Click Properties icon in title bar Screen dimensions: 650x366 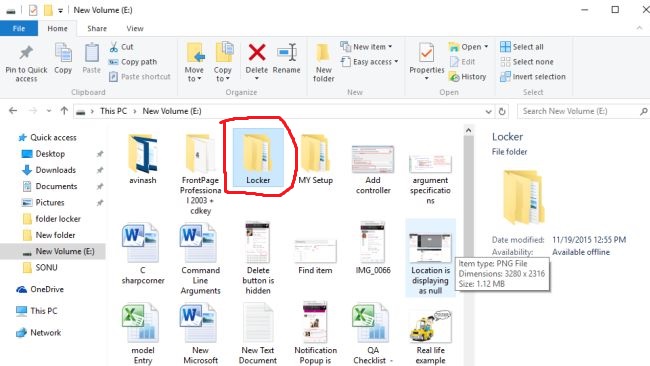[x=33, y=10]
